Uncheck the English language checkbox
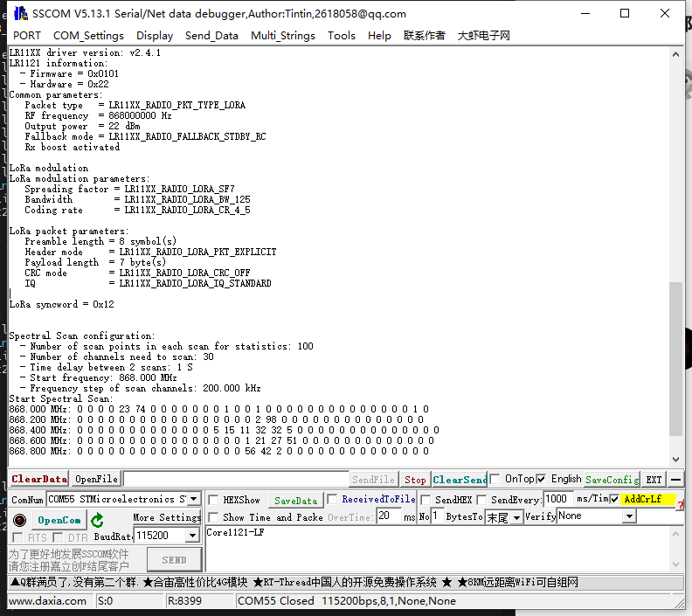Screen dimensions: 692x616 pos(541,479)
